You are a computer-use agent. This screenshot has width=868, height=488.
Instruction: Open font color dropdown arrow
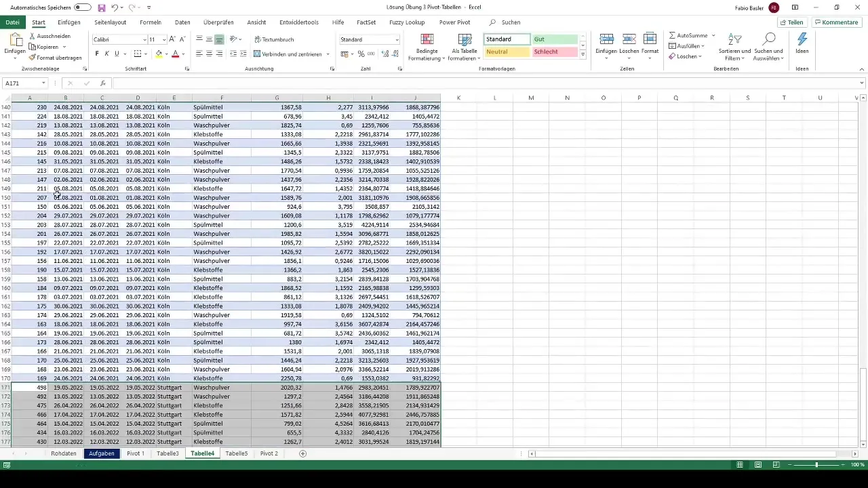click(x=182, y=54)
